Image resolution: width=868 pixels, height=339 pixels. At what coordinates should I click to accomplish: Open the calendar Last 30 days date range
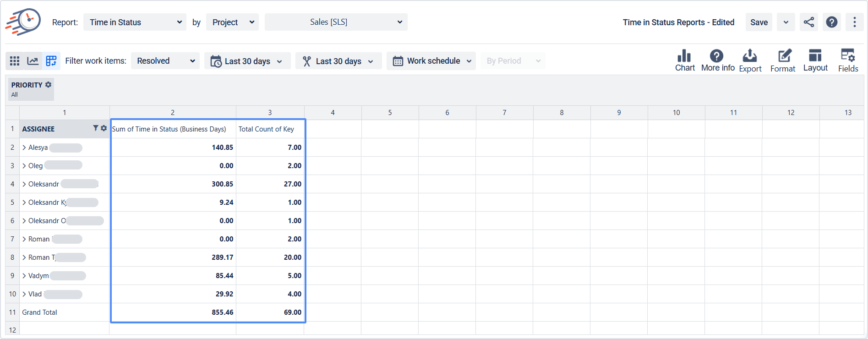point(247,61)
